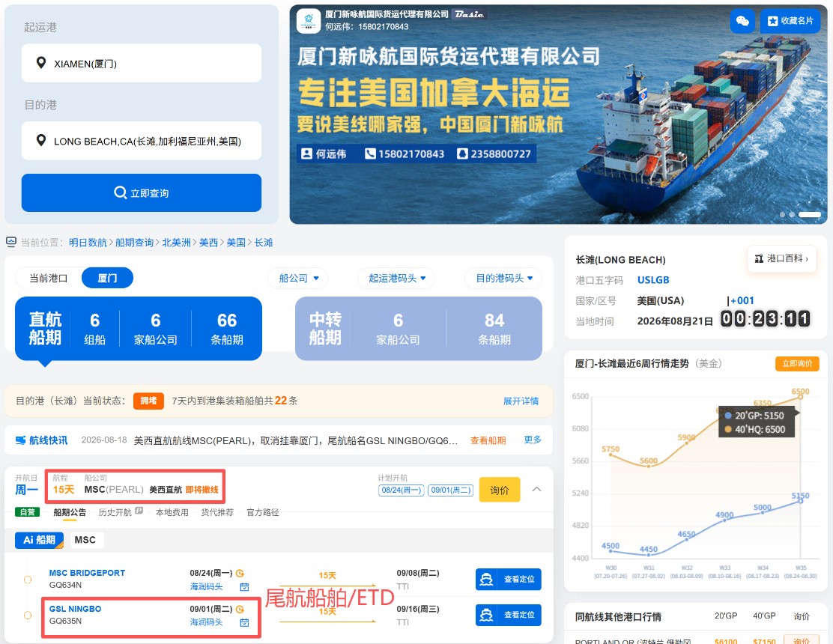
Task: Click 查看定位 for GSL NINGBO
Action: [x=509, y=615]
